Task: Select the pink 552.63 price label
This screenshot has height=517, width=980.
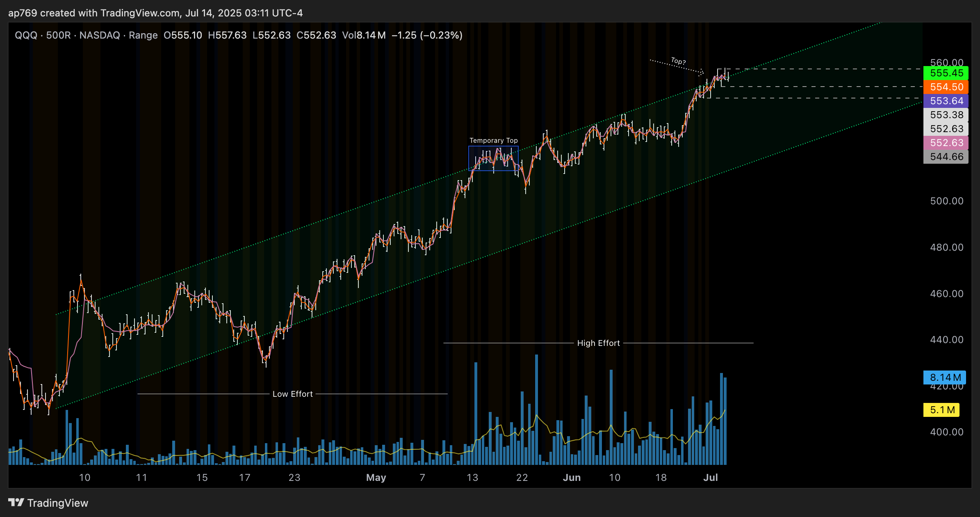Action: [946, 143]
